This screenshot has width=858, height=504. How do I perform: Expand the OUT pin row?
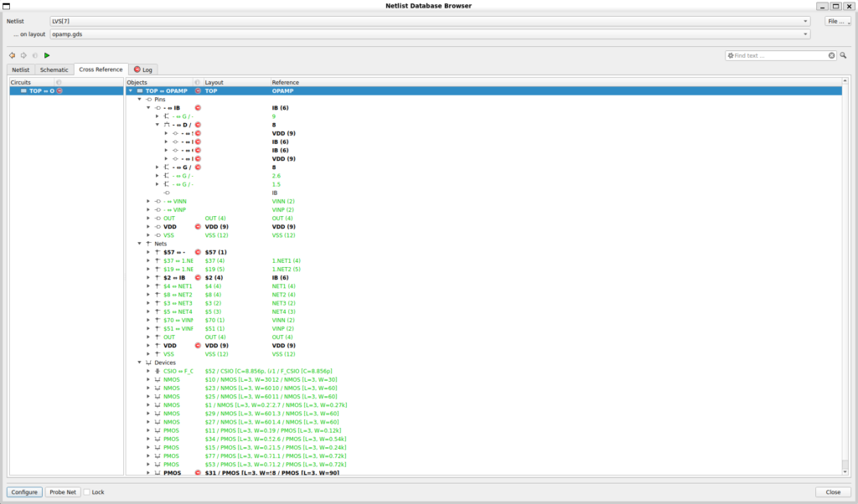(x=149, y=218)
